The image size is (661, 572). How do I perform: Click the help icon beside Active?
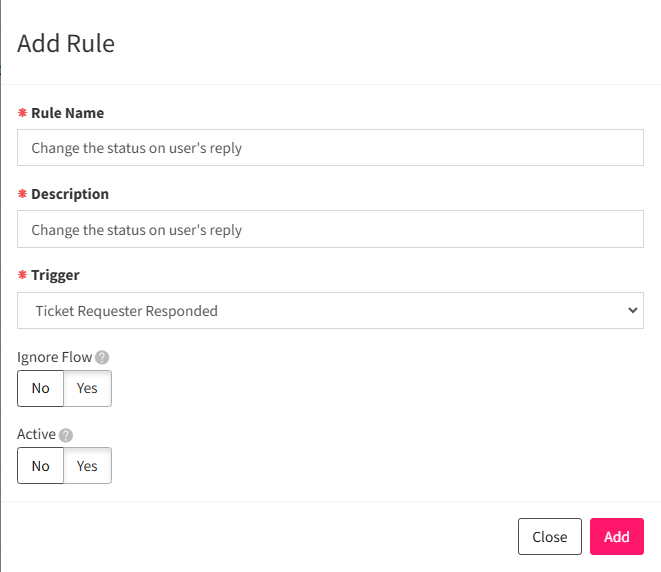[x=66, y=435]
